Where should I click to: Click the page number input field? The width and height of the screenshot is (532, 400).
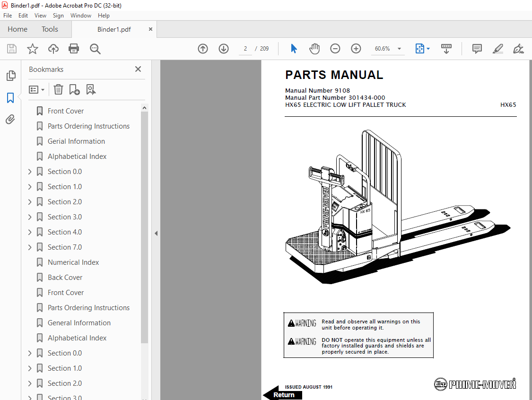245,49
